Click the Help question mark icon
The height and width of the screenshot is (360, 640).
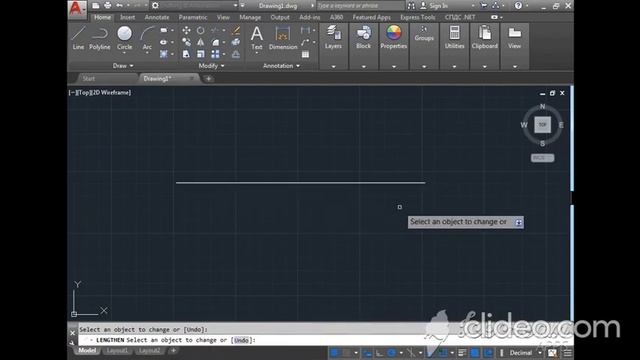tap(518, 6)
